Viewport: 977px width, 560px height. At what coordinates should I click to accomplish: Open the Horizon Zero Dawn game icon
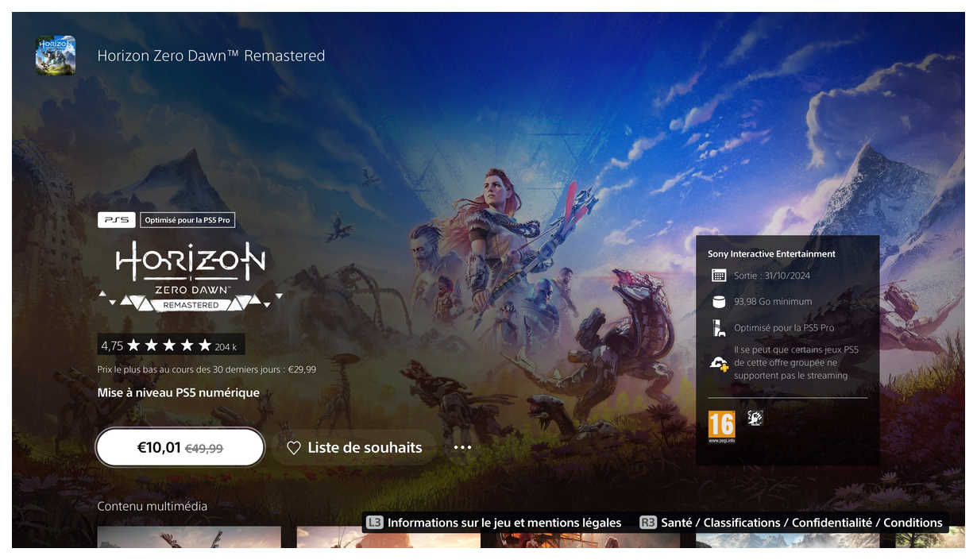click(56, 56)
